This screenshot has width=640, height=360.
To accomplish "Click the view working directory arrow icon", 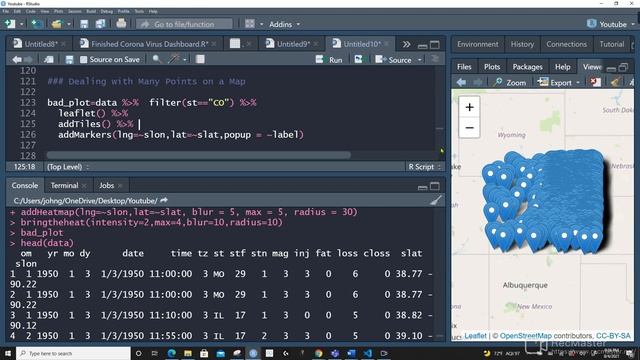I will 164,200.
